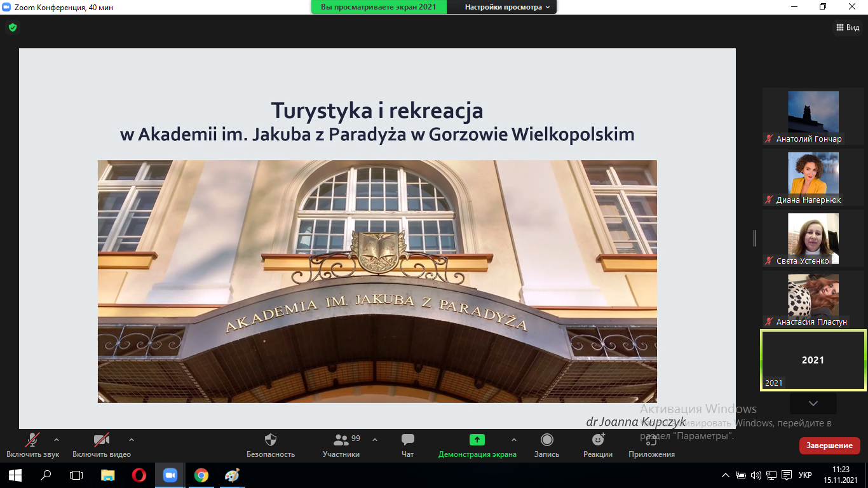868x488 pixels.
Task: Click the battery icon in system tray
Action: [x=741, y=475]
